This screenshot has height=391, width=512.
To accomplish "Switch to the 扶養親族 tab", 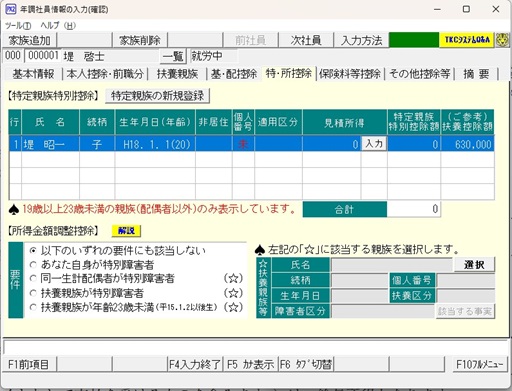I will [178, 74].
